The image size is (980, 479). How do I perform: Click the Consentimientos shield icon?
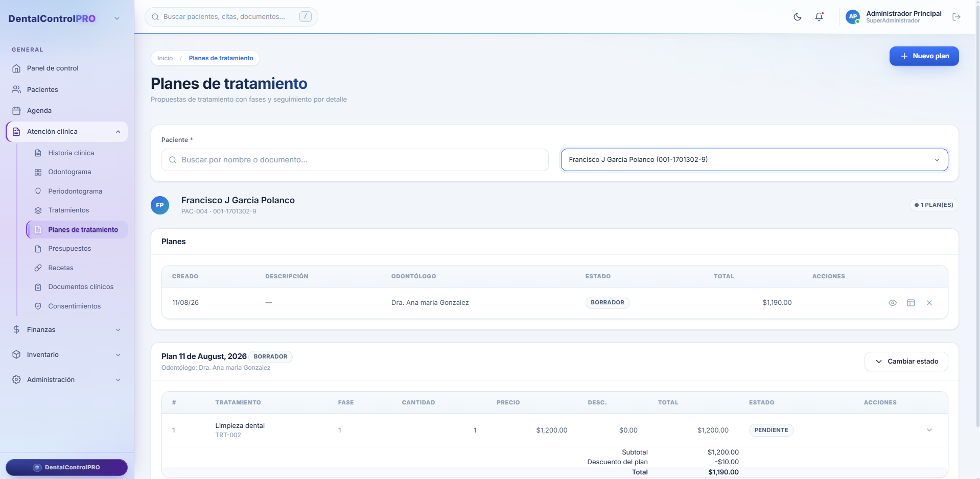coord(38,306)
